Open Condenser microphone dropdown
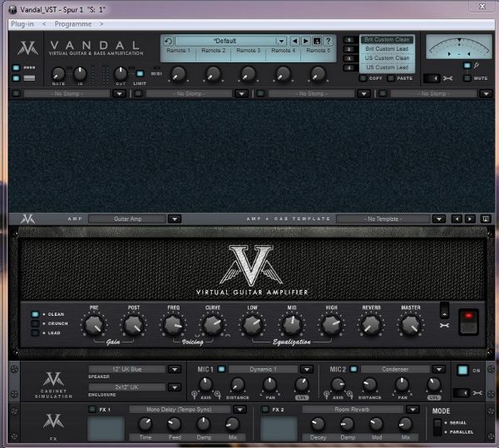The width and height of the screenshot is (499, 448). point(439,369)
